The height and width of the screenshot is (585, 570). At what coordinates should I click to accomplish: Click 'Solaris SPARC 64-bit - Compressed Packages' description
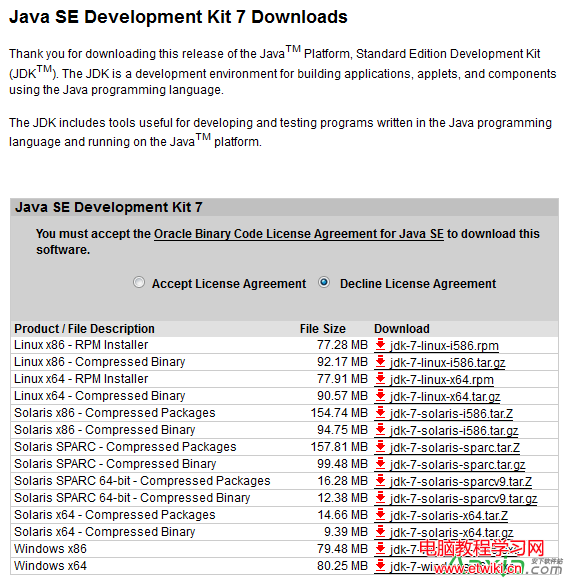[x=142, y=481]
